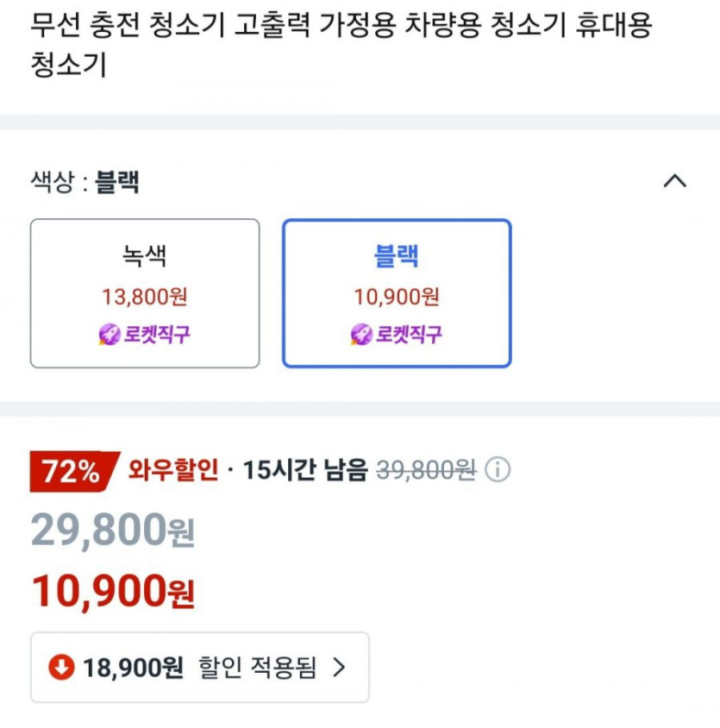
Task: Click the gray 29,800원 price
Action: (113, 530)
